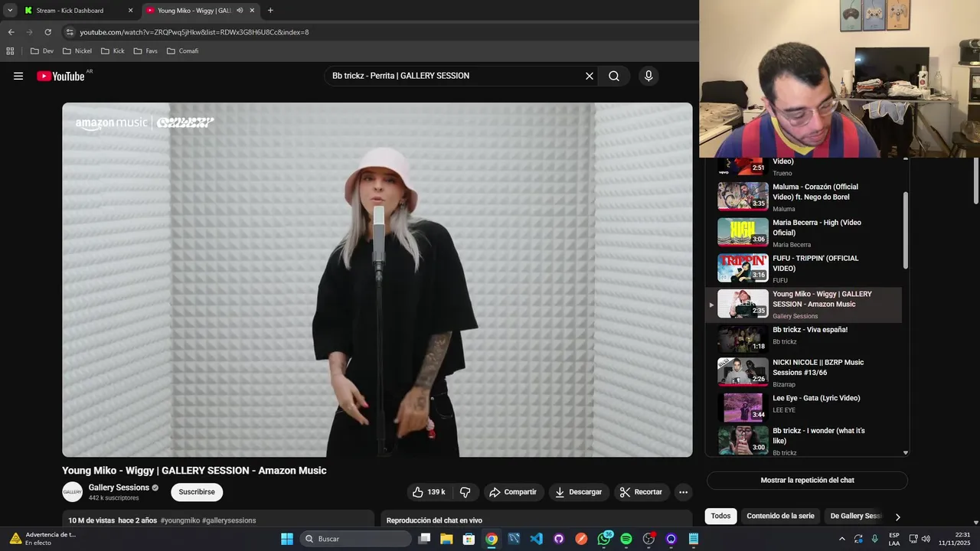Open Visual Studio Code from taskbar
The width and height of the screenshot is (980, 551).
tap(536, 539)
